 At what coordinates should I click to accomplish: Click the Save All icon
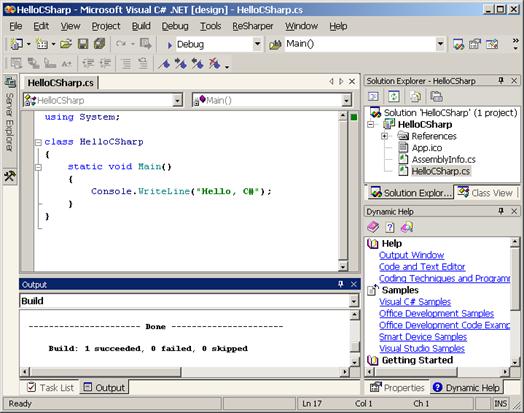point(100,44)
